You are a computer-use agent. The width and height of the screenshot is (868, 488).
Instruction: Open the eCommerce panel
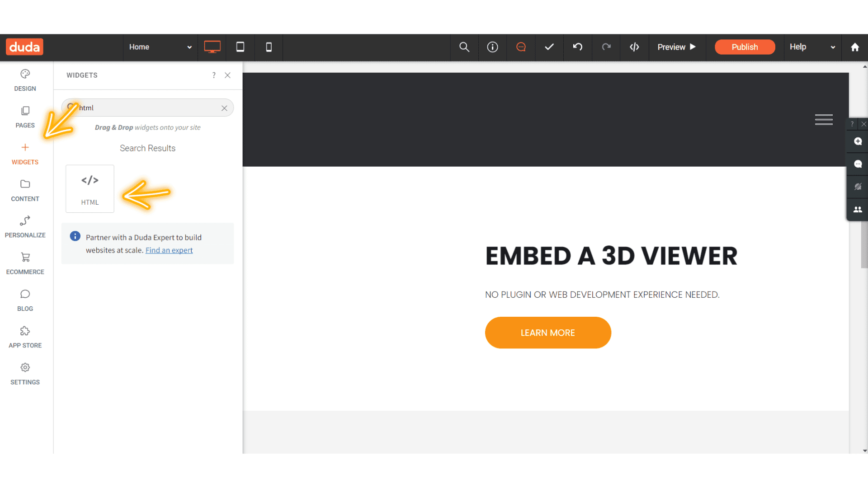pyautogui.click(x=25, y=263)
